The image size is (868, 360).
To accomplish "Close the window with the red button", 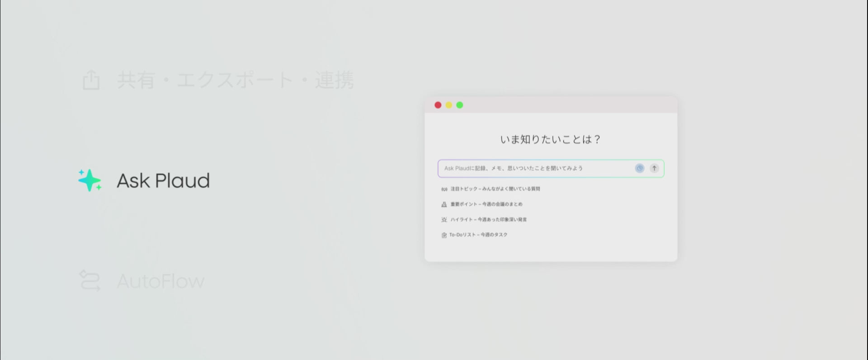I will pos(438,105).
